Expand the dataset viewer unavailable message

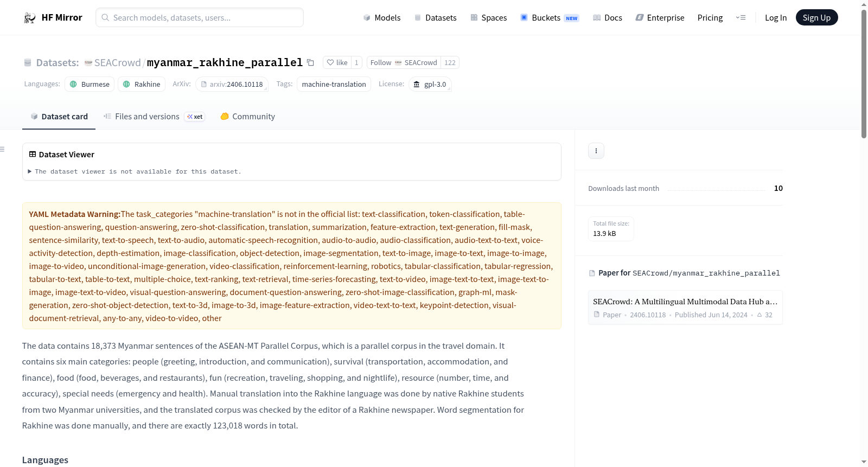point(135,171)
